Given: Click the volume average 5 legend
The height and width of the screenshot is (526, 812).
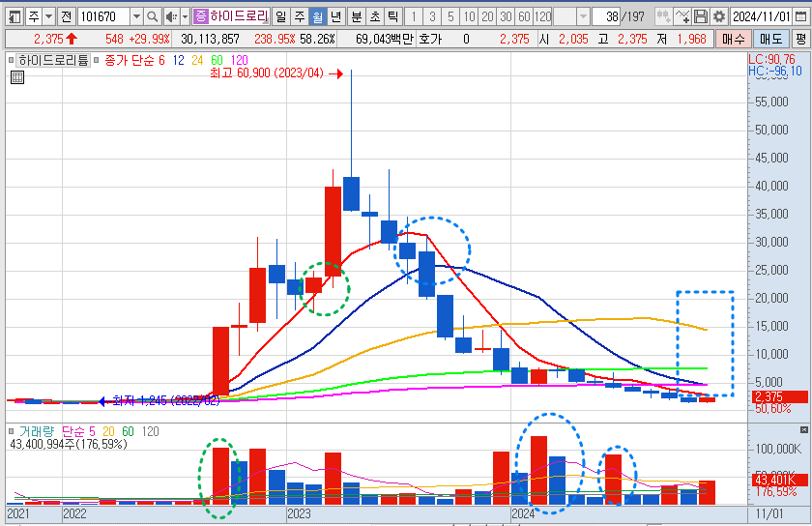Looking at the screenshot, I should click(92, 431).
